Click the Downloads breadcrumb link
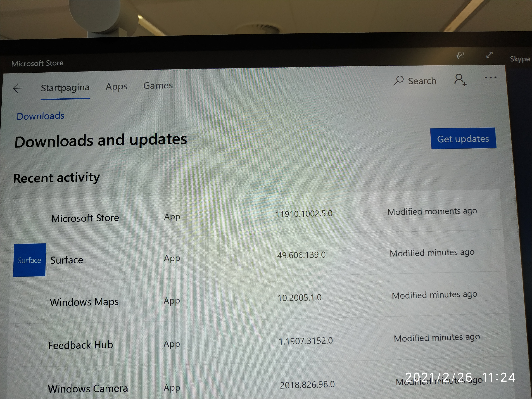Screen dimensions: 532x399 coord(40,116)
